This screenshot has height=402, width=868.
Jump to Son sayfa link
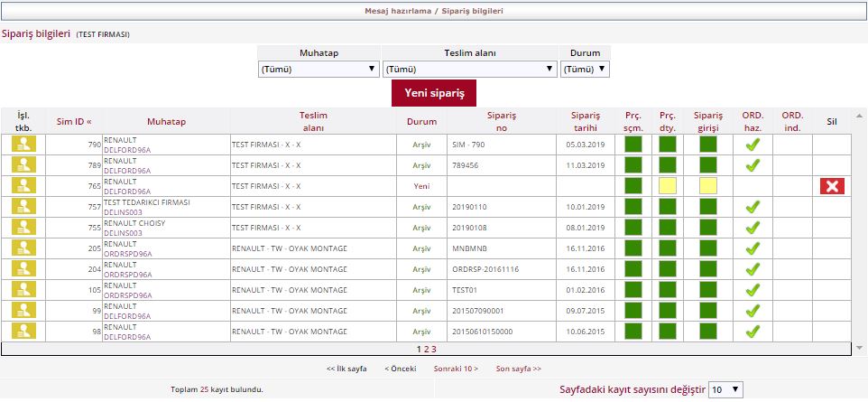coord(518,369)
